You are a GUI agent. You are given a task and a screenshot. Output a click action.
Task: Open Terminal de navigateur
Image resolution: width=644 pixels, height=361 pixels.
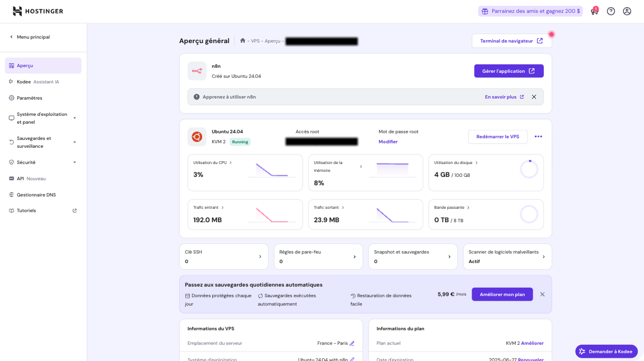[x=511, y=41]
